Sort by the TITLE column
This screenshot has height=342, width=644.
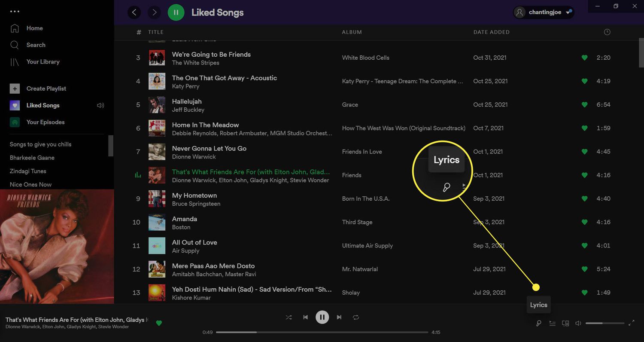(x=156, y=32)
